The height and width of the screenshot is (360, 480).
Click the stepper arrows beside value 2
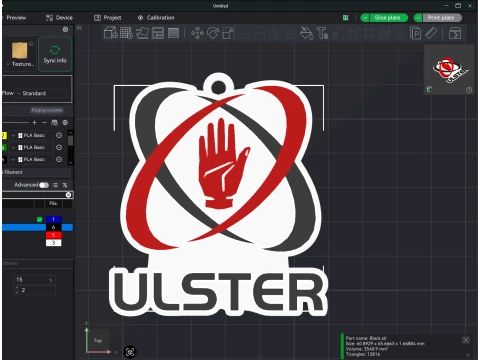point(17,290)
